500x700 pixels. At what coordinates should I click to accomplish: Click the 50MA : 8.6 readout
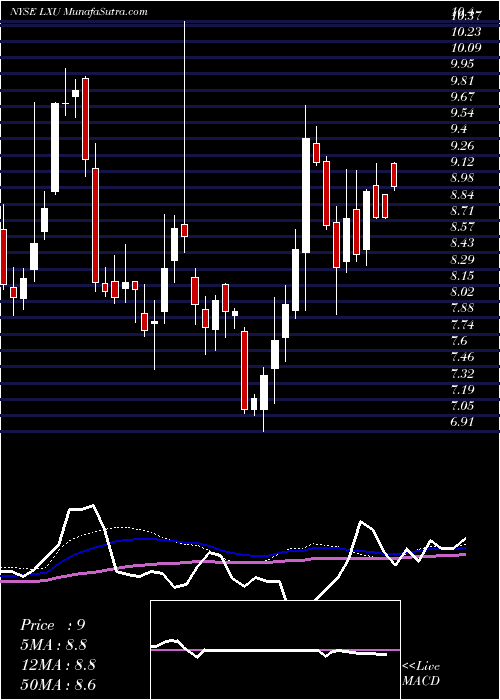(x=58, y=684)
